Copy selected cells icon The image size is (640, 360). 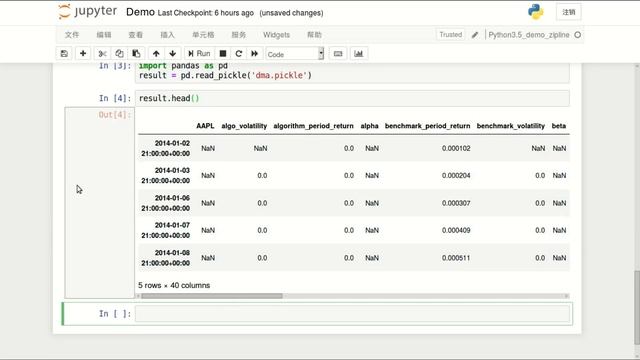119,53
